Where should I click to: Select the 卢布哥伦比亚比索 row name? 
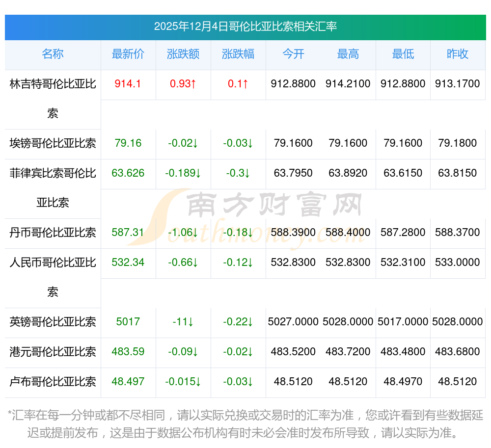click(x=53, y=382)
